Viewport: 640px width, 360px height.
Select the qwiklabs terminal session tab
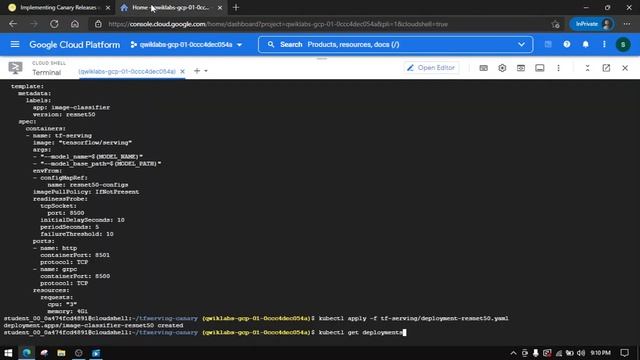pyautogui.click(x=127, y=71)
